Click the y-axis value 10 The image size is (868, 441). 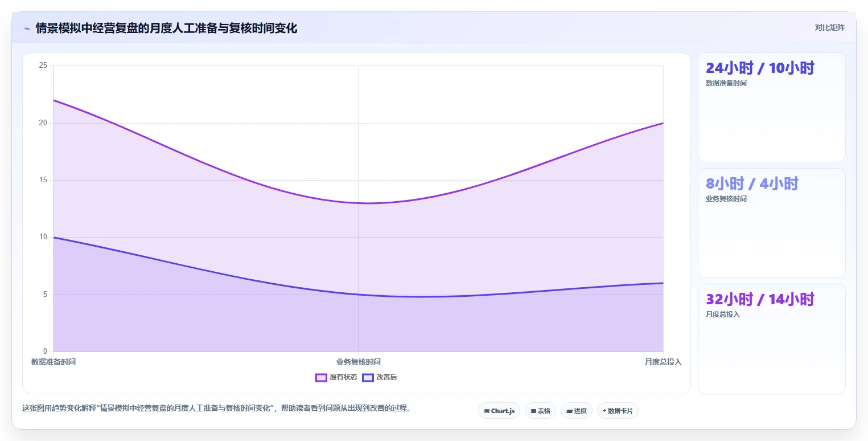point(43,237)
